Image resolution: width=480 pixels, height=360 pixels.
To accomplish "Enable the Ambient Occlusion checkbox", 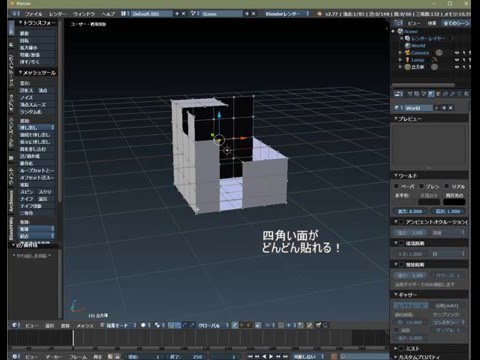I will point(402,222).
